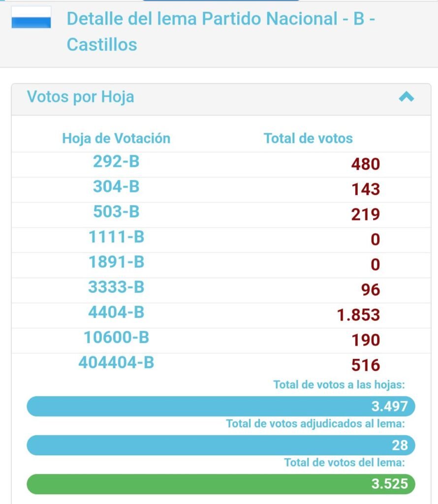This screenshot has width=438, height=504.
Task: Open hoja 10600-B link
Action: [116, 338]
